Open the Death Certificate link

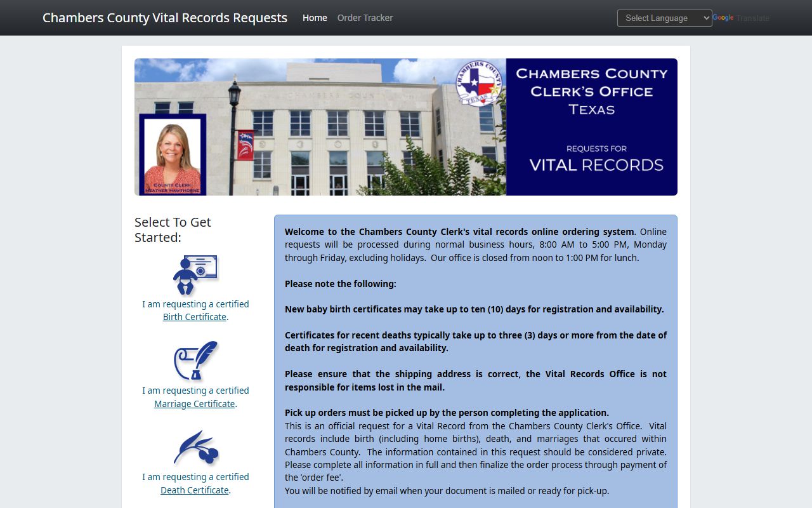click(x=195, y=490)
